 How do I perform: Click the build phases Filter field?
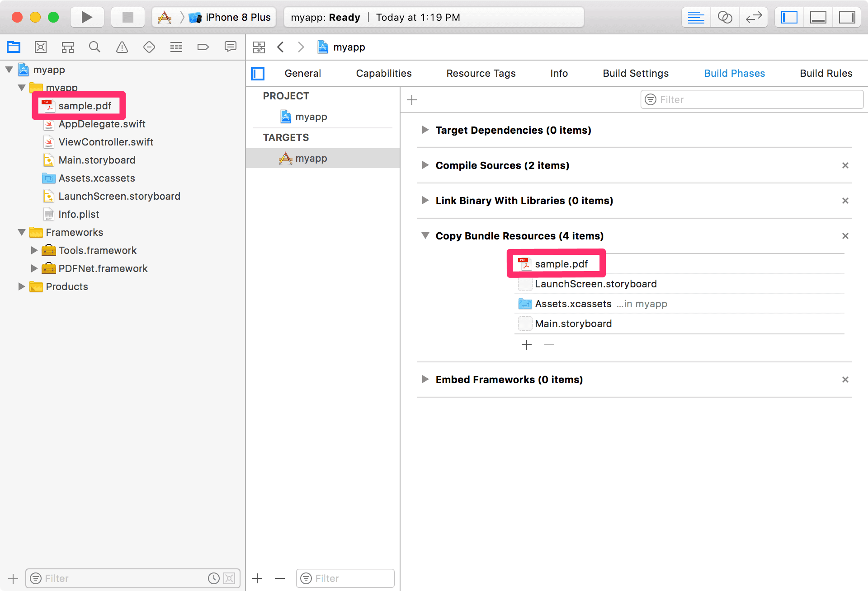[751, 99]
